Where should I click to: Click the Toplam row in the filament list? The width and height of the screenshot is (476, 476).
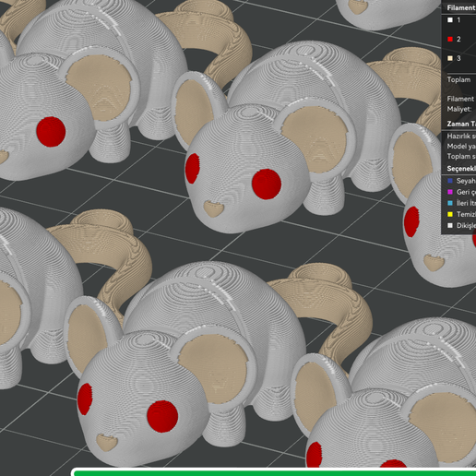tap(458, 79)
